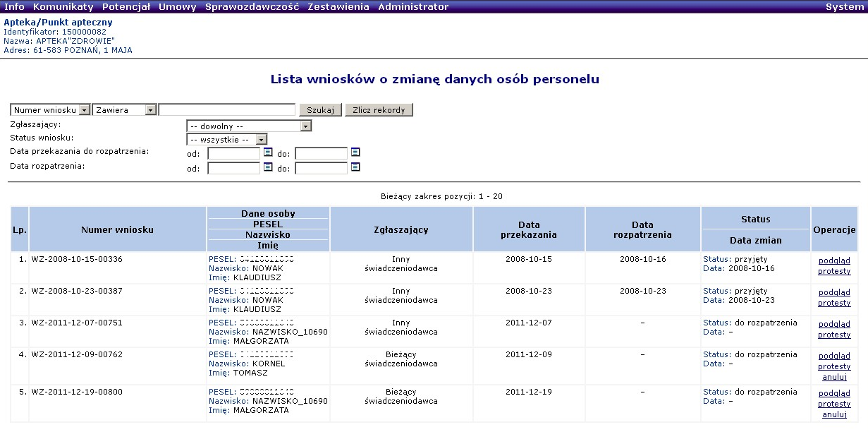The height and width of the screenshot is (432, 868).
Task: Open calendar for Data rozpatrzenia 'od' field
Action: (x=268, y=167)
